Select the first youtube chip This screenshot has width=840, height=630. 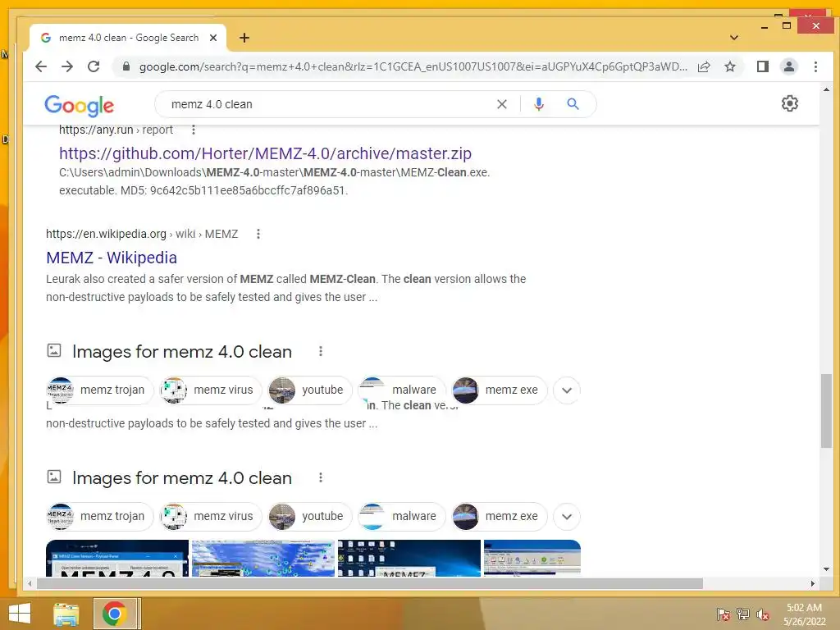pos(309,390)
